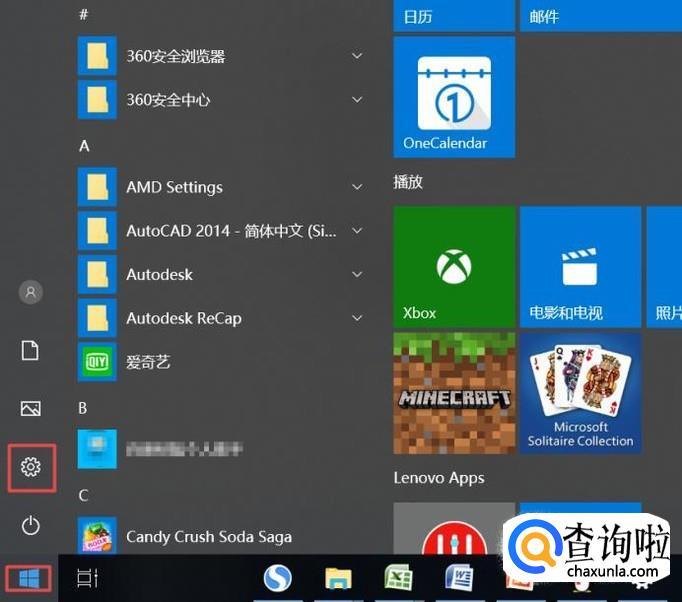Launch Candy Crush Soda Saga icon
This screenshot has height=602, width=682.
coord(97,536)
